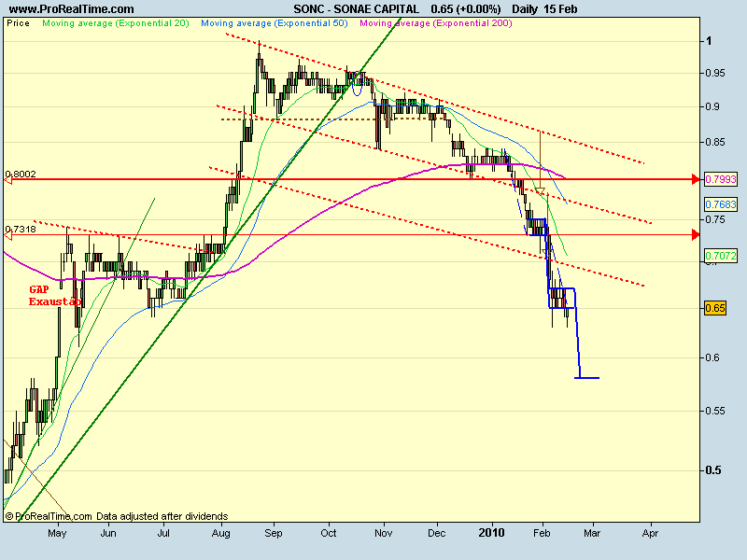Click the magenta 0.7993 price tag
The height and width of the screenshot is (560, 747).
tap(721, 179)
